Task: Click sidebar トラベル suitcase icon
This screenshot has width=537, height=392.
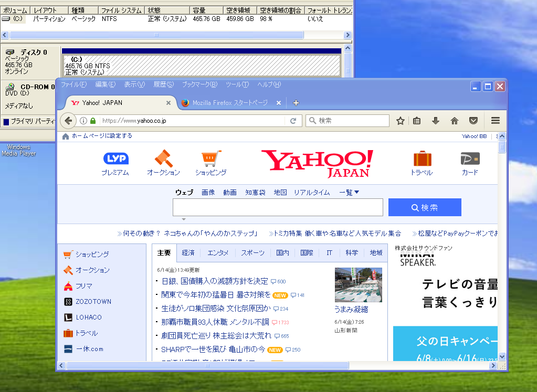Action: (x=68, y=333)
